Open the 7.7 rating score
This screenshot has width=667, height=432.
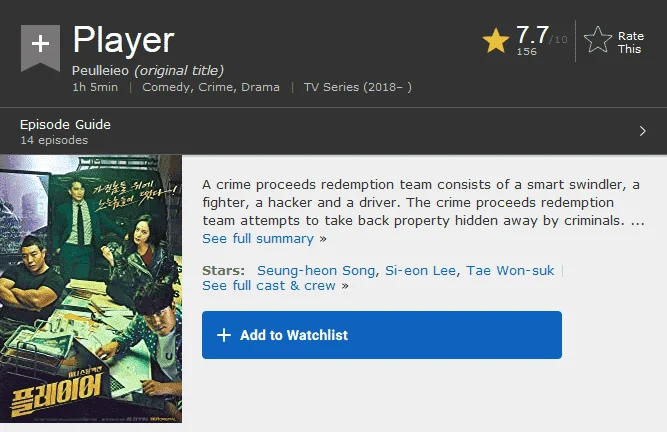point(532,35)
